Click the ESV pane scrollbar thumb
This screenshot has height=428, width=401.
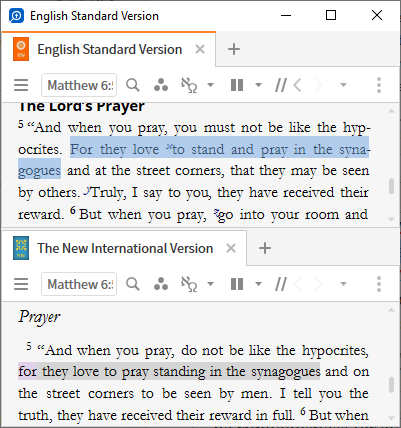point(392,186)
